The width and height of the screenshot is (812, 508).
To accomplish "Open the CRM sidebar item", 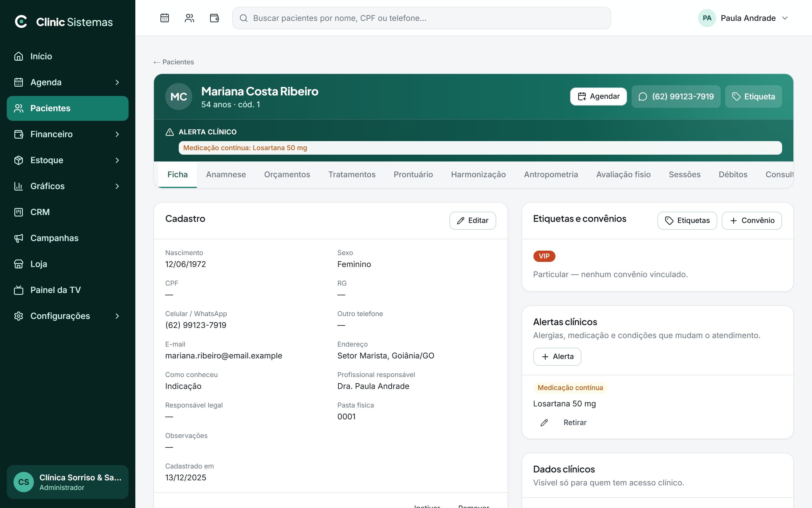I will point(67,212).
